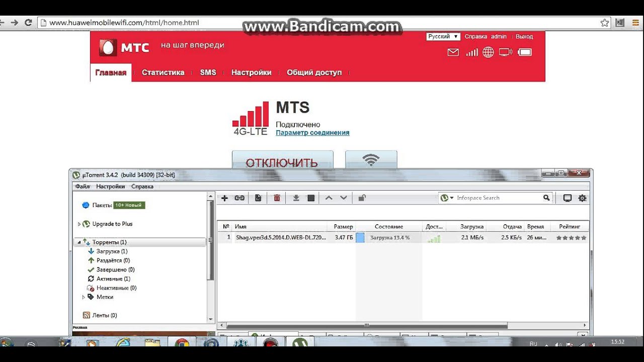Click the connected devices monitor icon
The width and height of the screenshot is (644, 362).
506,52
